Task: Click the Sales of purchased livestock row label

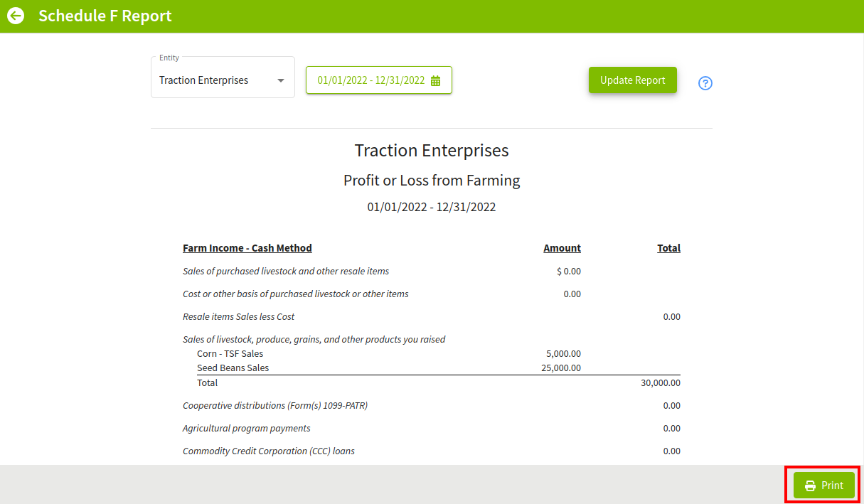Action: coord(286,271)
